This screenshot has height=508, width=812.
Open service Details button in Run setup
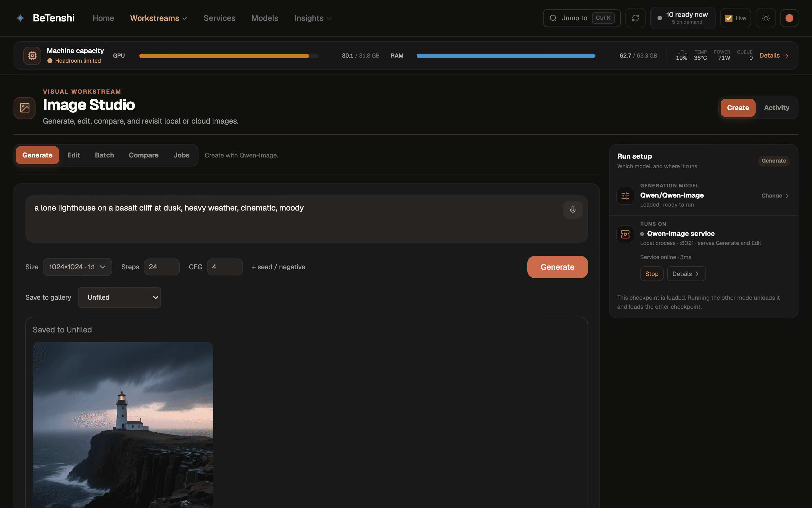tap(686, 274)
